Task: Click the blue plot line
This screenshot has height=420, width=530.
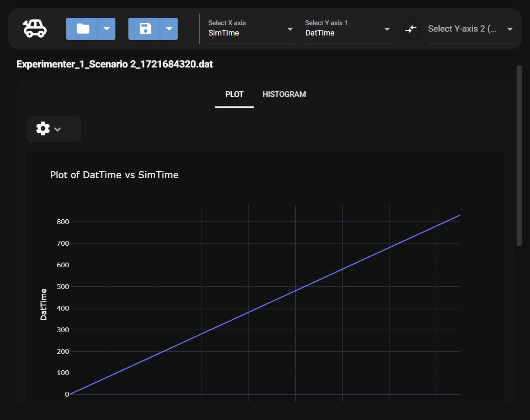Action: click(x=265, y=305)
